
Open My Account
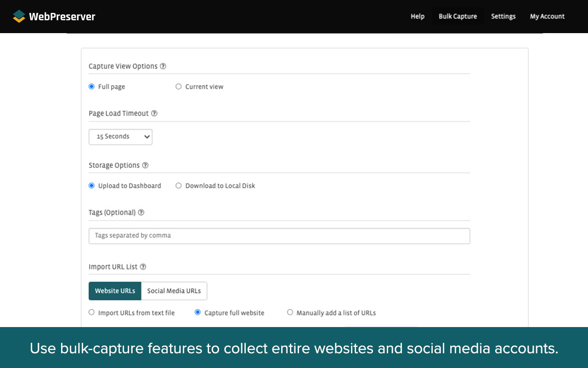pos(547,16)
